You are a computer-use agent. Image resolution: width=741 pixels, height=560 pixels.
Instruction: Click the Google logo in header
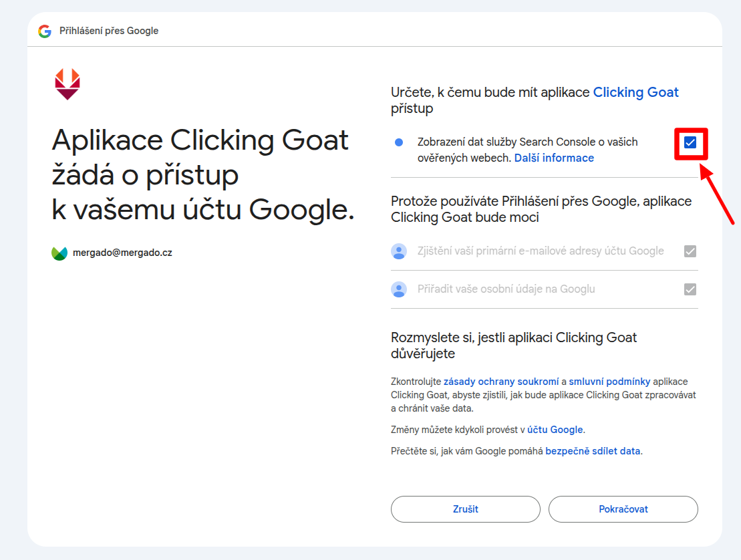coord(45,31)
